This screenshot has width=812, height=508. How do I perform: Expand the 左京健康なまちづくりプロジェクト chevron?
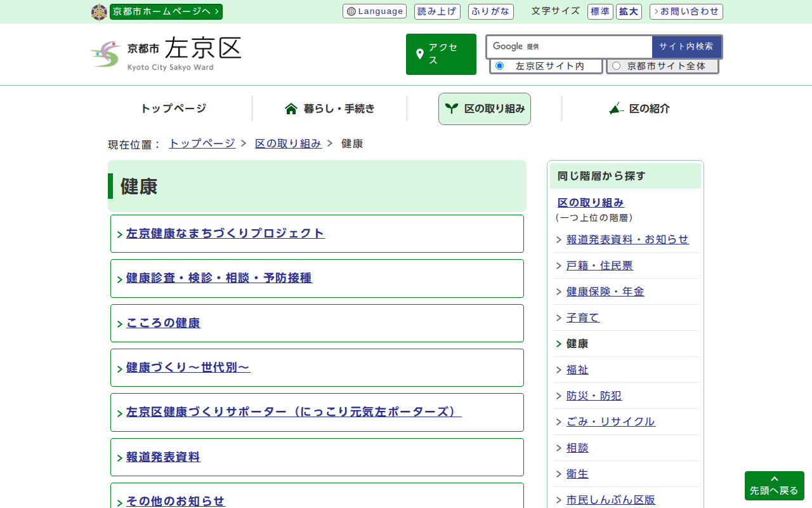click(120, 235)
